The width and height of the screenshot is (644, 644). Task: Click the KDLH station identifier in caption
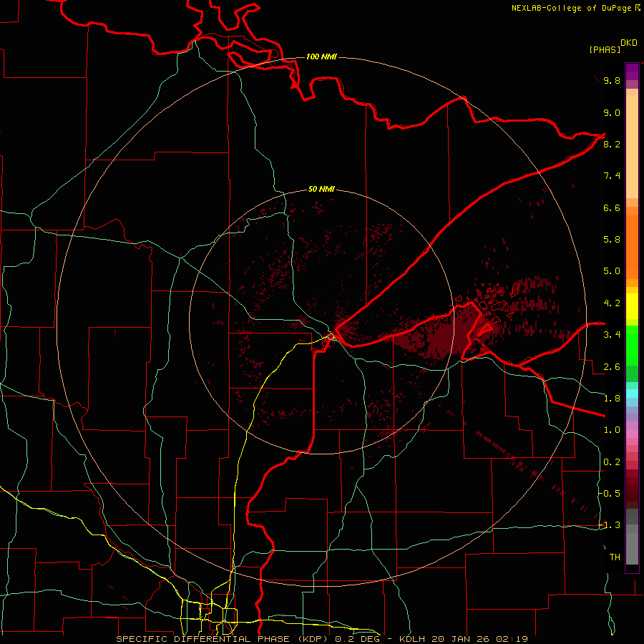[413, 639]
